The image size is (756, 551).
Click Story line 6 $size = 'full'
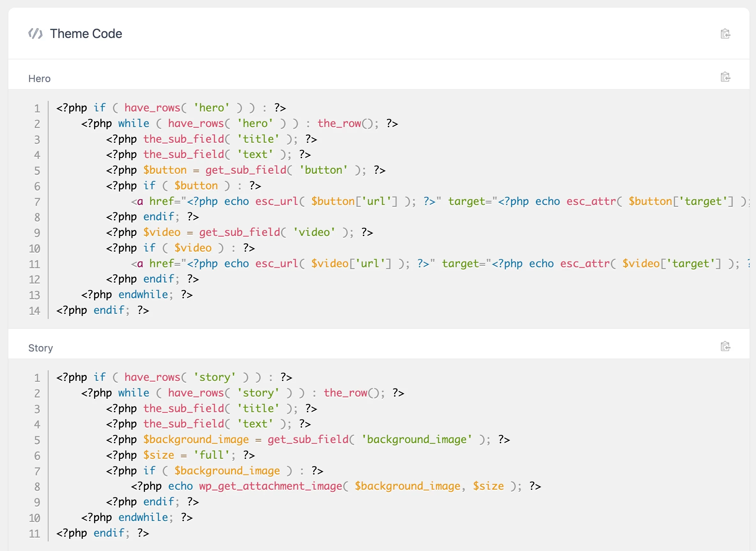(x=180, y=455)
